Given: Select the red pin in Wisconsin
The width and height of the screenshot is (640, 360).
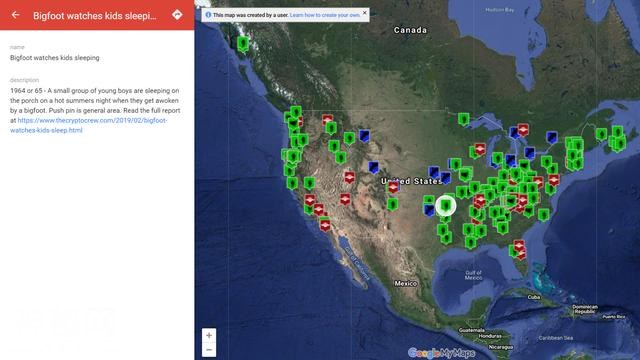Looking at the screenshot, I should point(480,149).
